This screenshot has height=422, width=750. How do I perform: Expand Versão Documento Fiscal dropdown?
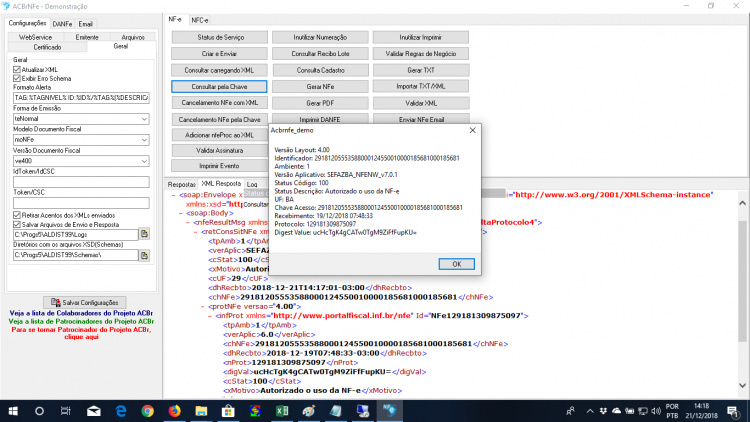pyautogui.click(x=144, y=161)
